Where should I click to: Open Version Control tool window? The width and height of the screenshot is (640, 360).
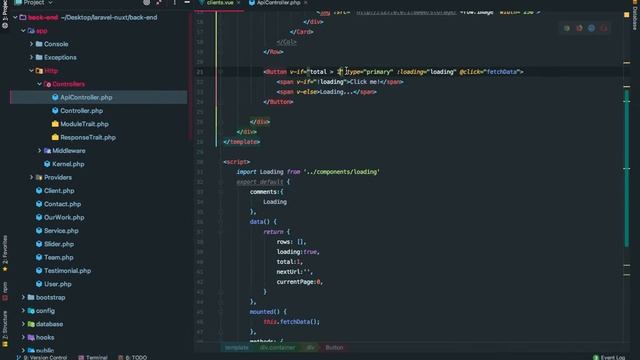click(42, 357)
